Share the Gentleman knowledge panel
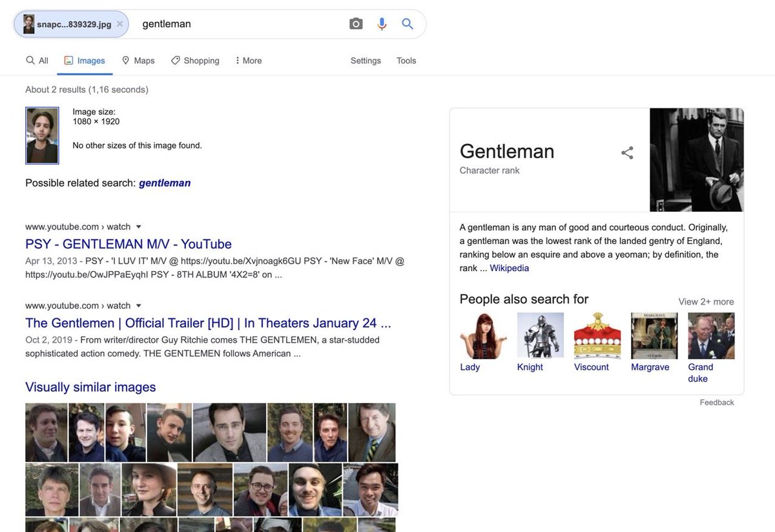Viewport: 775px width, 532px height. 627,153
